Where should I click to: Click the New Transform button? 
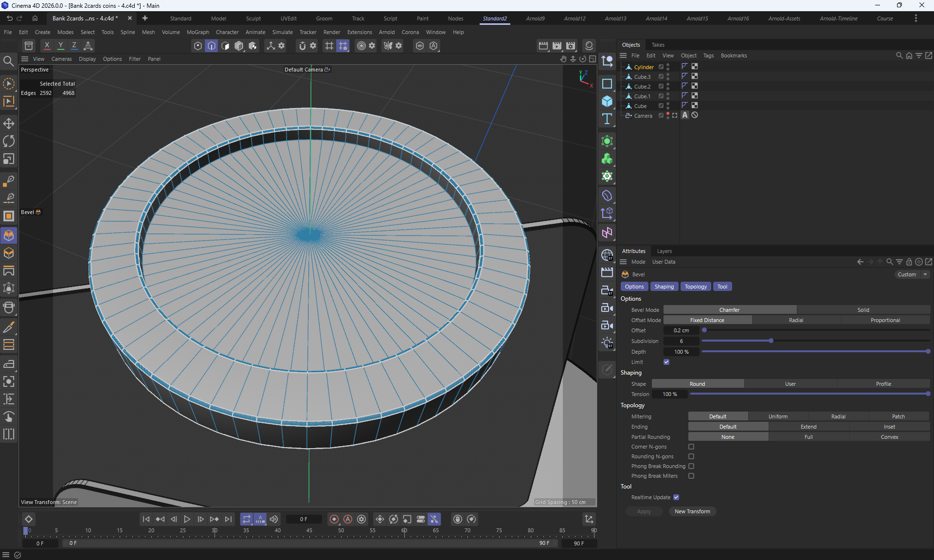tap(692, 511)
